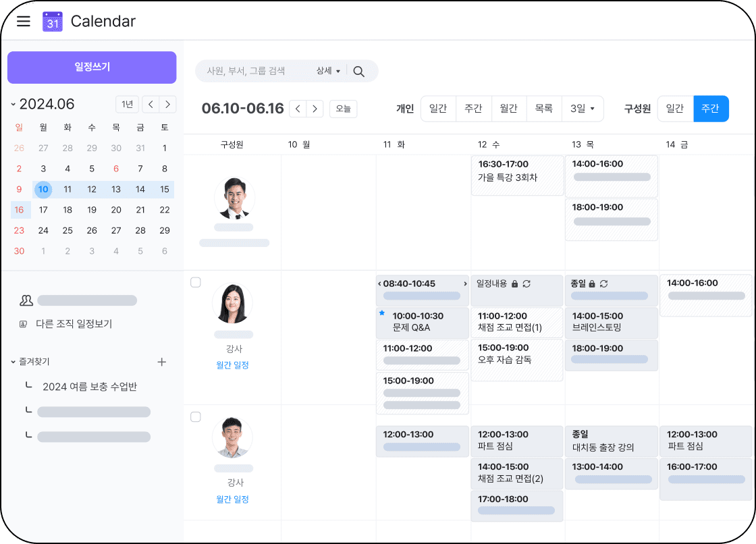Check the box beside the third member
756x544 pixels.
(x=196, y=417)
